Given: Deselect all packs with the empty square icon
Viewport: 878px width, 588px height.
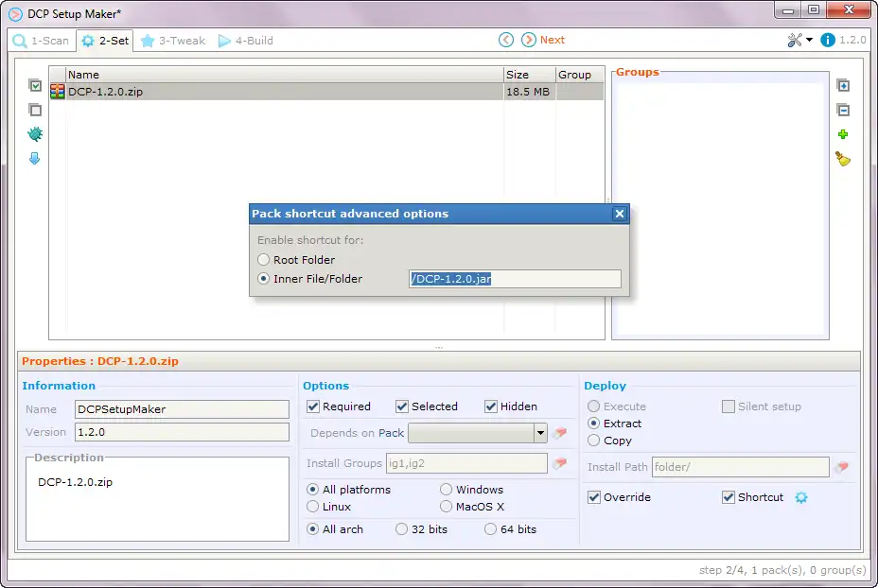Looking at the screenshot, I should [35, 110].
